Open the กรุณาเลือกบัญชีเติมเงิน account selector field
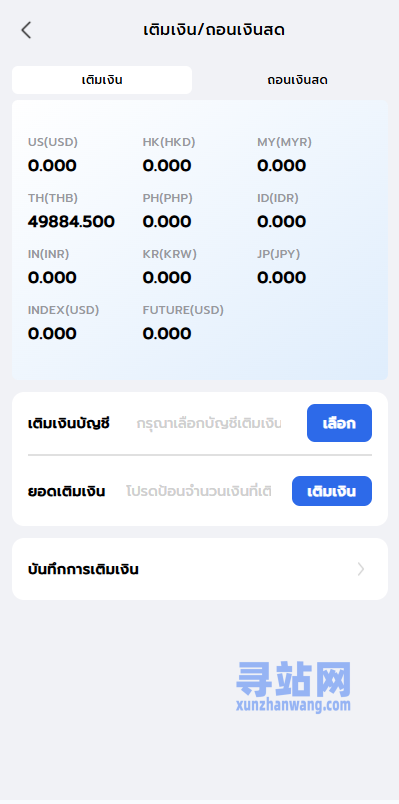 (209, 424)
